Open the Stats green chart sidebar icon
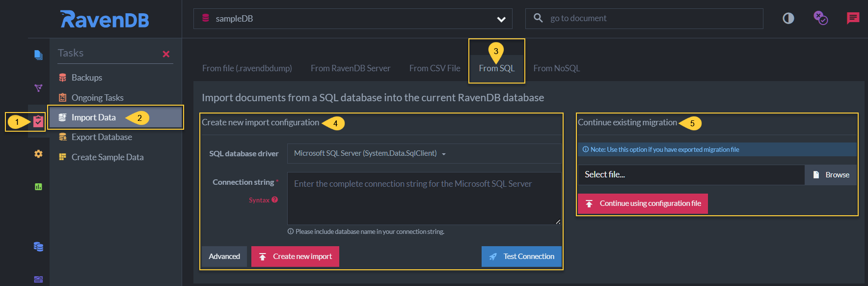 pyautogui.click(x=38, y=187)
